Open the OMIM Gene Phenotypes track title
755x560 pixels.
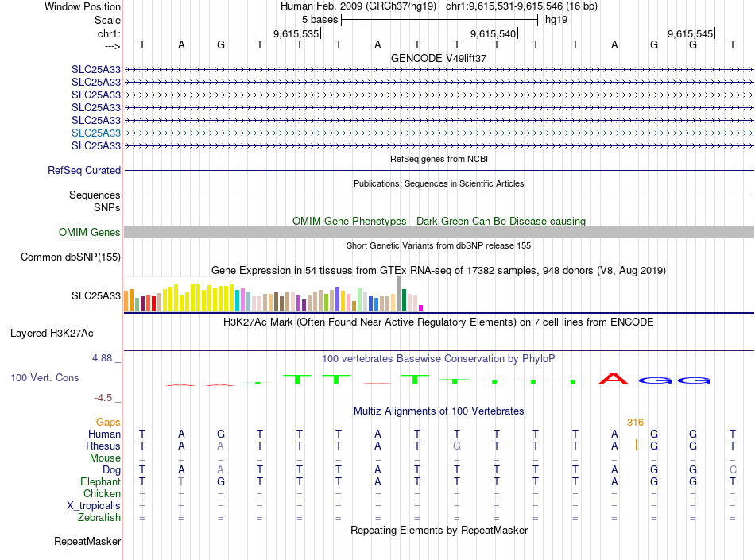tap(439, 222)
